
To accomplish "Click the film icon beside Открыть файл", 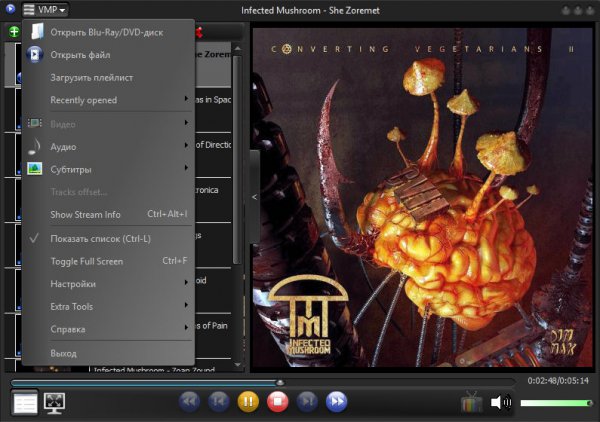I will point(34,55).
